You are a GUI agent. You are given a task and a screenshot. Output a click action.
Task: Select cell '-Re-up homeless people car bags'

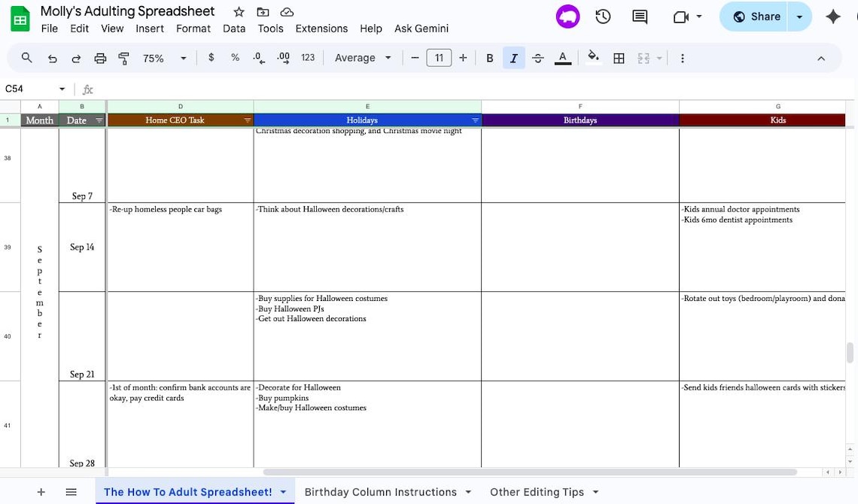(181, 247)
